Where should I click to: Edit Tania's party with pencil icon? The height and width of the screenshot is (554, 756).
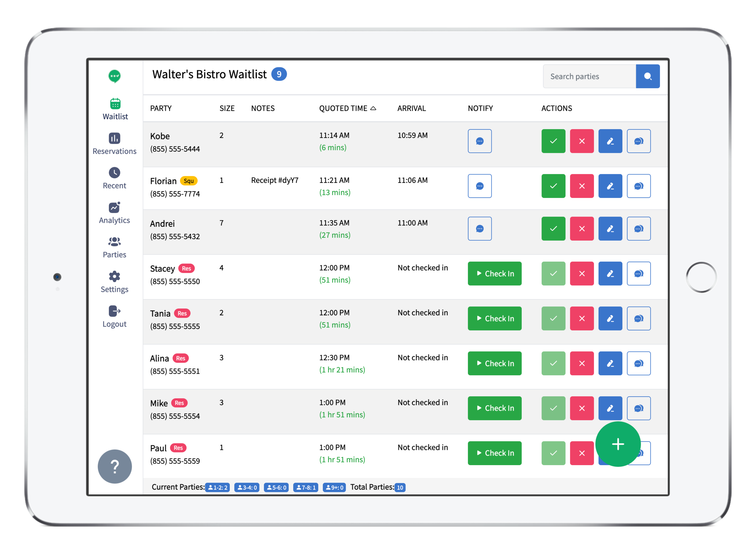coord(611,319)
